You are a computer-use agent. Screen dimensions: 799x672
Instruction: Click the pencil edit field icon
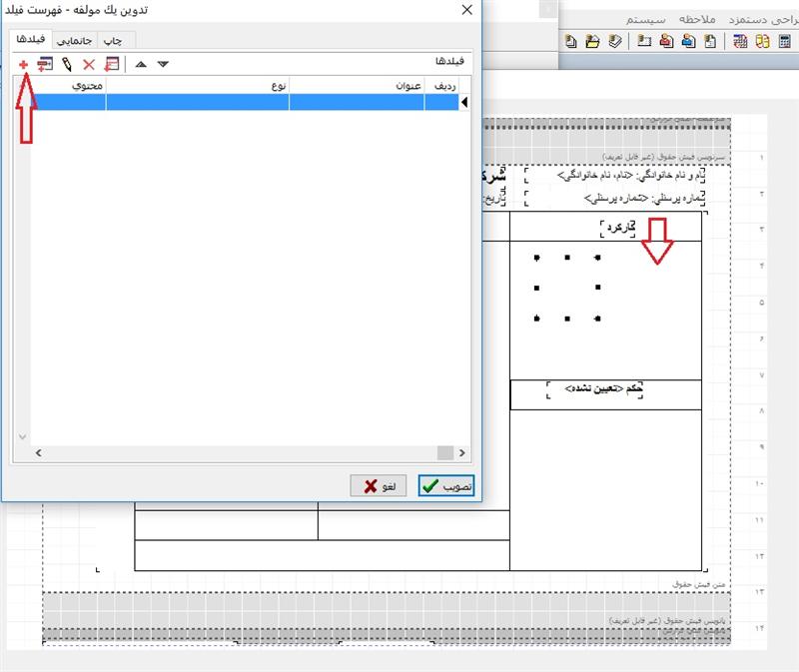coord(66,64)
